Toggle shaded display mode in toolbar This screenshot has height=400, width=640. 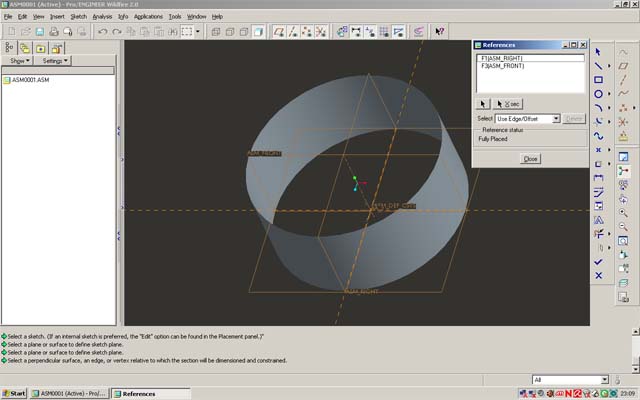coord(258,32)
